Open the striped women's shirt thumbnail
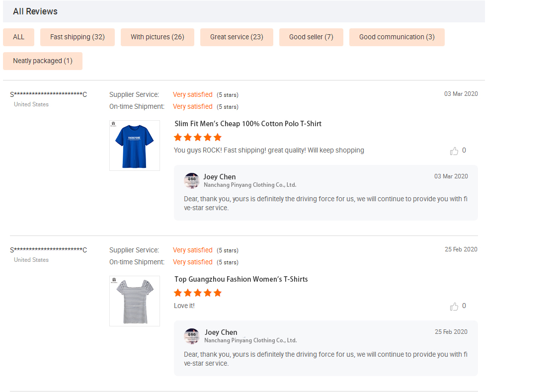This screenshot has height=392, width=559. tap(135, 301)
